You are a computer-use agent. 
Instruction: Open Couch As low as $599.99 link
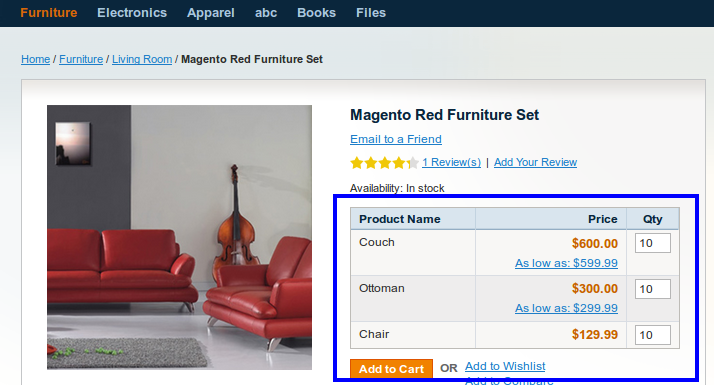click(566, 263)
